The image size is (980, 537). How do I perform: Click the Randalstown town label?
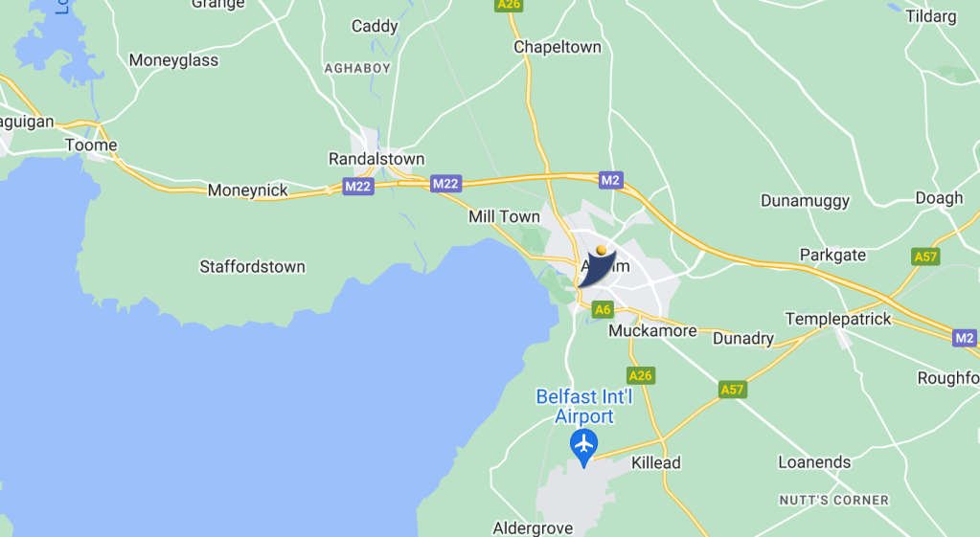pyautogui.click(x=376, y=159)
